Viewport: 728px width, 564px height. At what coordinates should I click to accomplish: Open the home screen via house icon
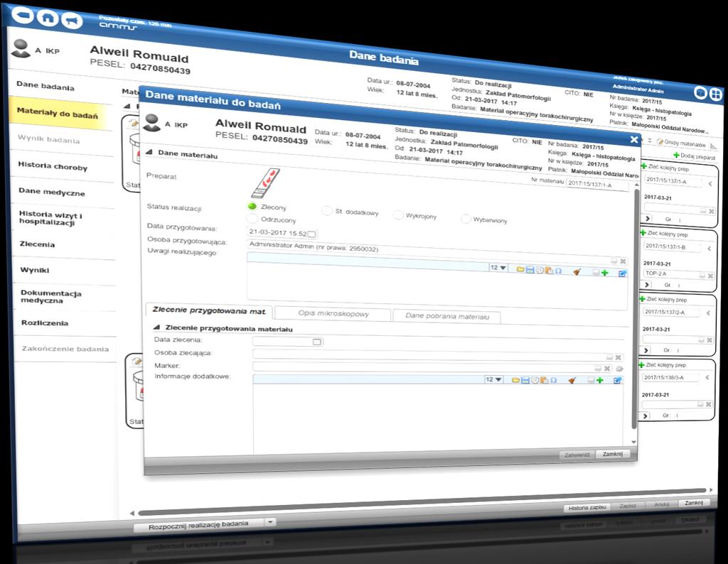[48, 18]
